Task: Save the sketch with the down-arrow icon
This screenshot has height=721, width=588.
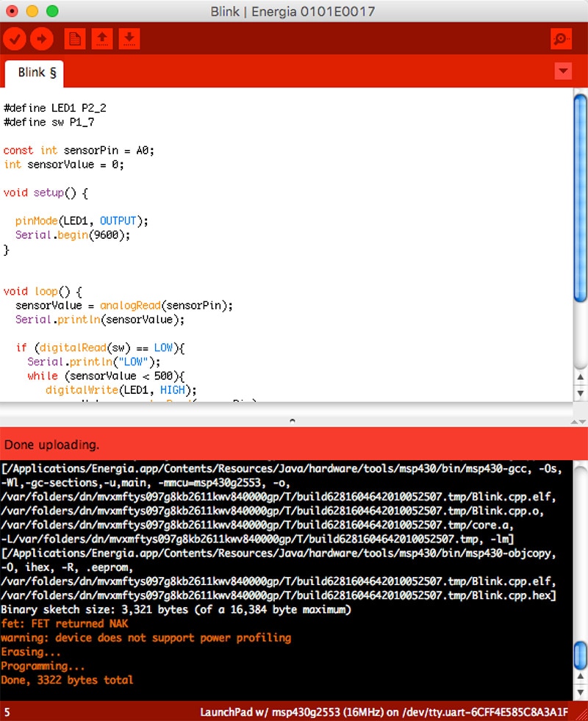Action: tap(129, 38)
